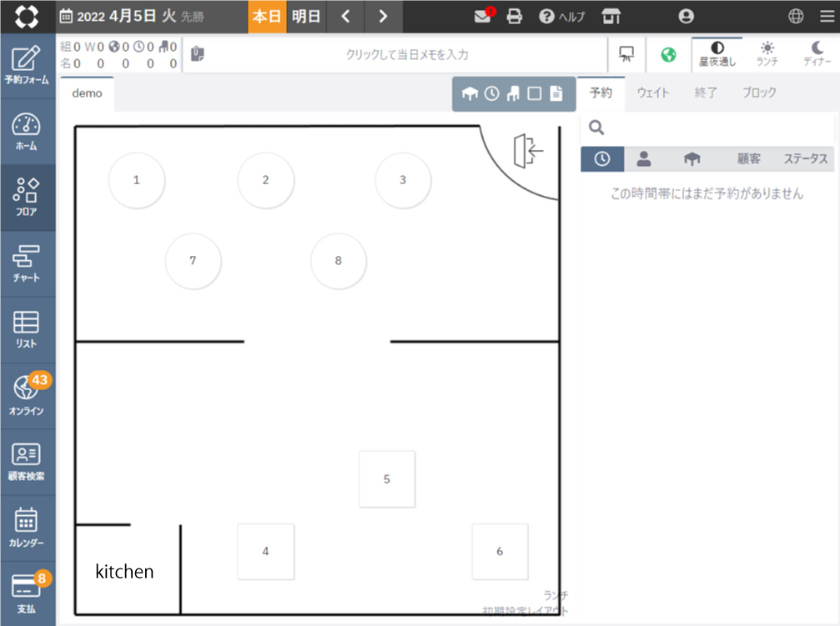The width and height of the screenshot is (840, 626).
Task: Click the printer icon in top bar
Action: pyautogui.click(x=515, y=16)
